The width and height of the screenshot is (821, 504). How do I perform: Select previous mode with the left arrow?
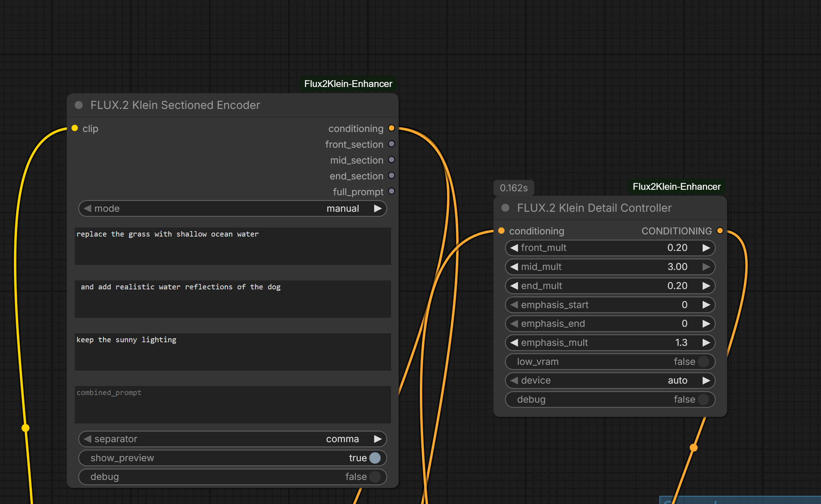pyautogui.click(x=87, y=209)
